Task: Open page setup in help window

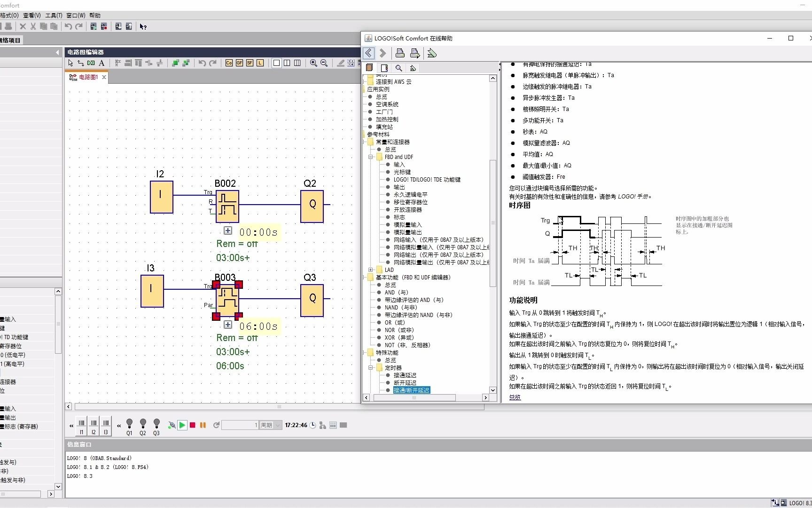Action: click(x=414, y=53)
